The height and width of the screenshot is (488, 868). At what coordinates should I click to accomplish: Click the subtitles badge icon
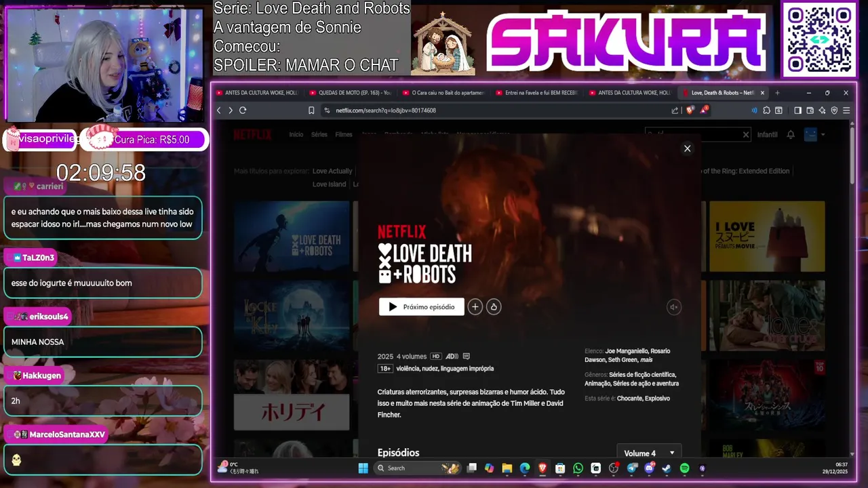466,357
